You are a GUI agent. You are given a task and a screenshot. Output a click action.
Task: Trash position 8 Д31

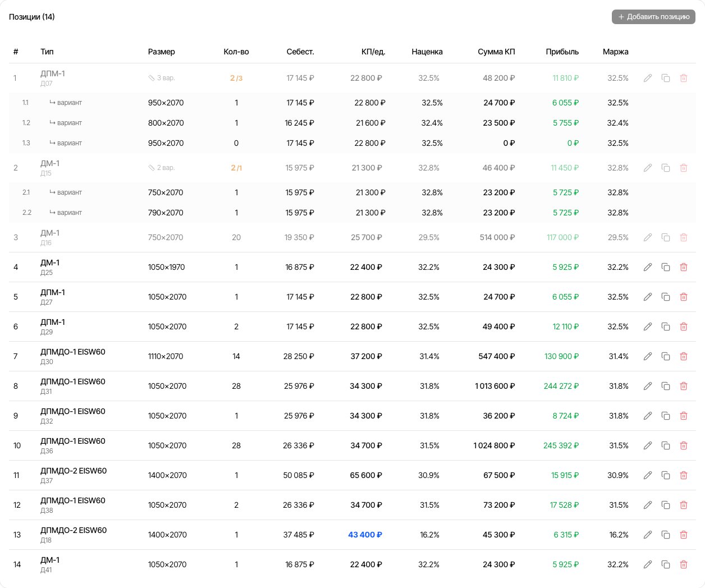(684, 386)
